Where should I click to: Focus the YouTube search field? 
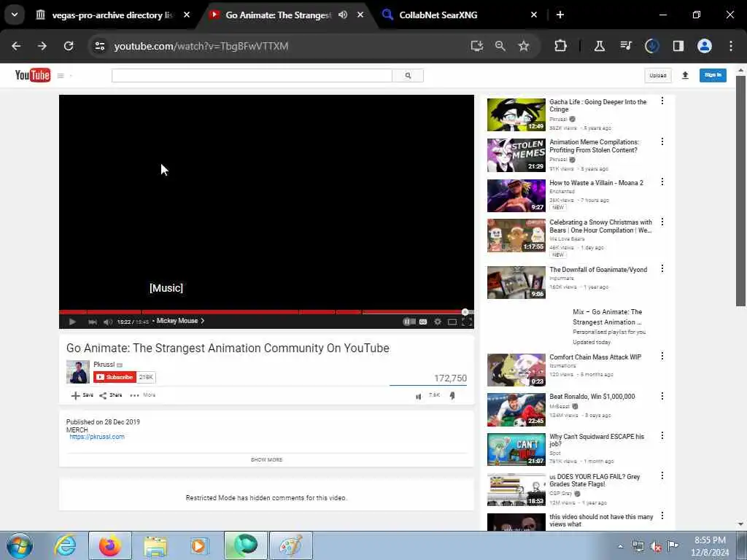click(x=252, y=75)
